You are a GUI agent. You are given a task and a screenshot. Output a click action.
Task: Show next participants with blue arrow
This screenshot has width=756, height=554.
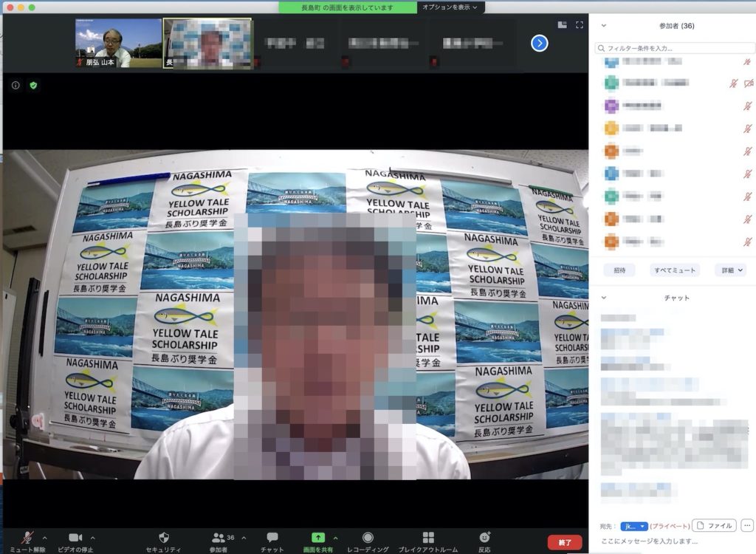coord(540,44)
